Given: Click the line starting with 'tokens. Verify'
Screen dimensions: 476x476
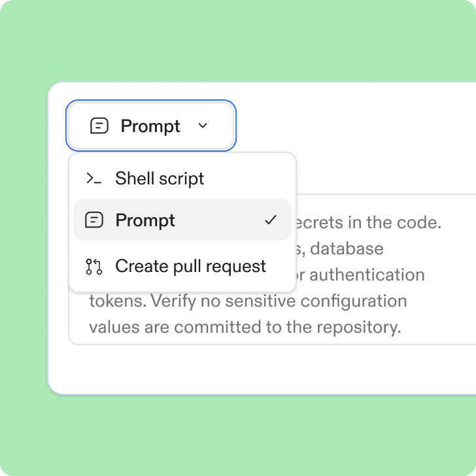Looking at the screenshot, I should (248, 301).
